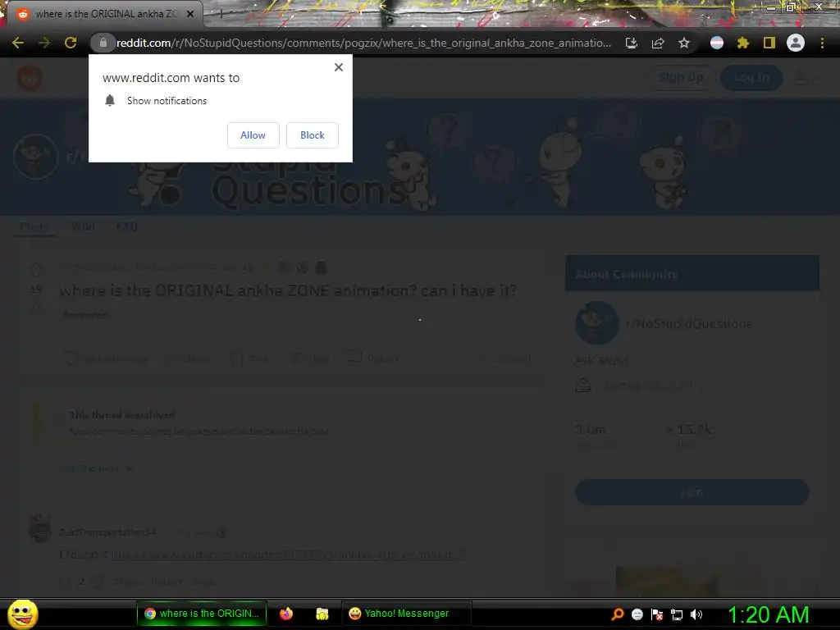
Task: Open the post comments link
Action: [x=106, y=358]
